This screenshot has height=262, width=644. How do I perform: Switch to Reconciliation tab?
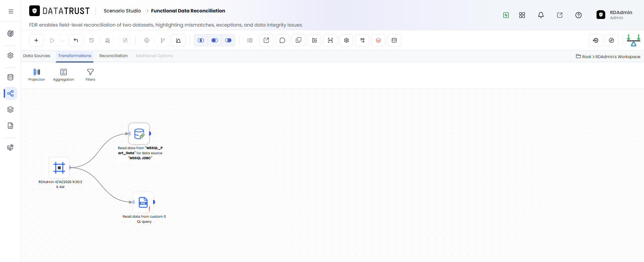coord(113,56)
